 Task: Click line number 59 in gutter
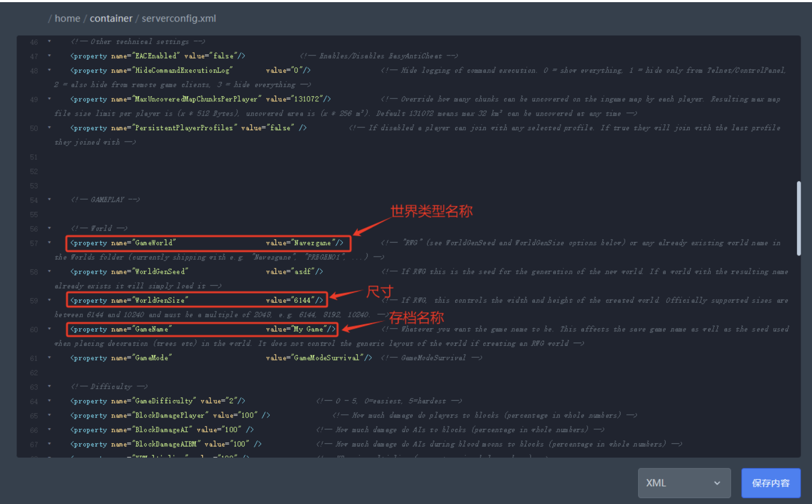34,300
